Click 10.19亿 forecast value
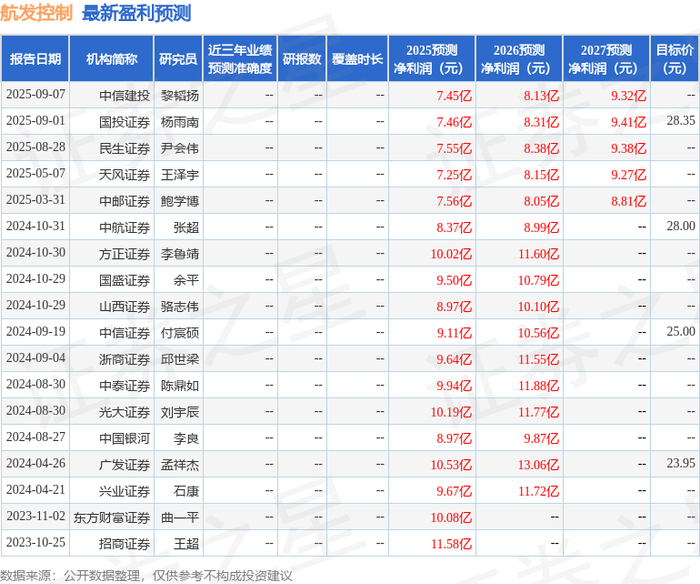 coord(451,412)
